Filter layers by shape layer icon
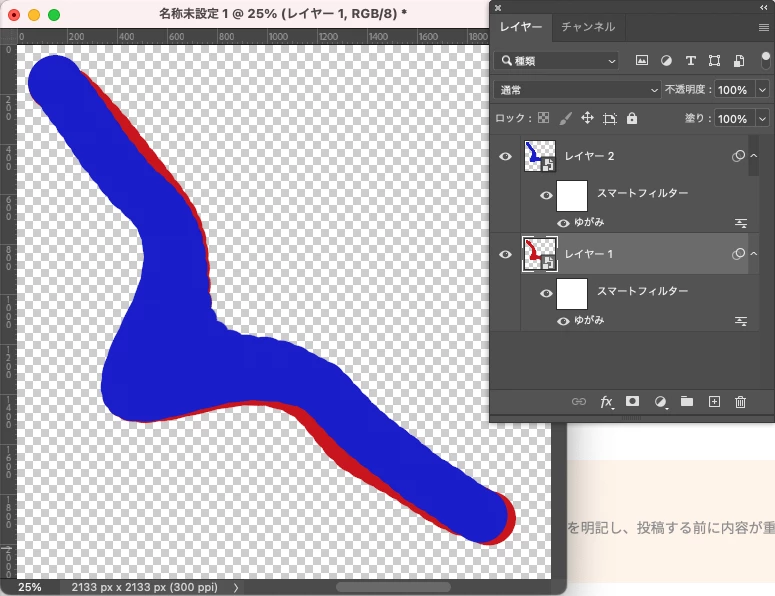 [x=714, y=60]
